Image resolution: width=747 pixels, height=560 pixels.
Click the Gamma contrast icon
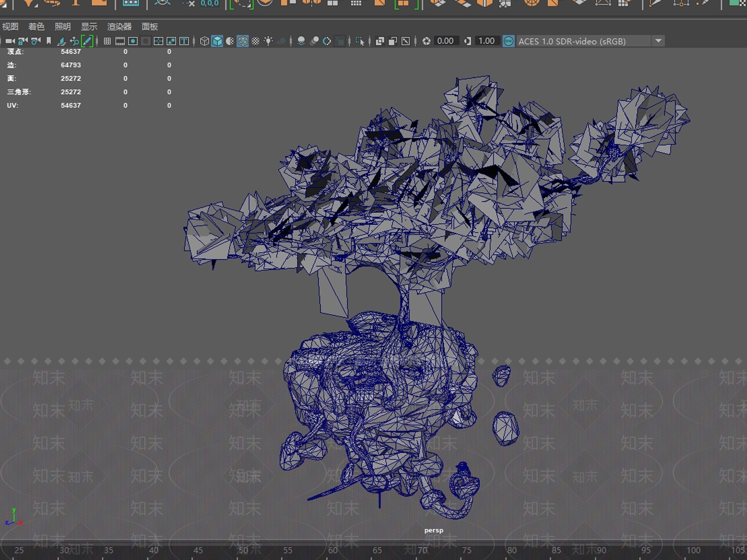(x=468, y=41)
